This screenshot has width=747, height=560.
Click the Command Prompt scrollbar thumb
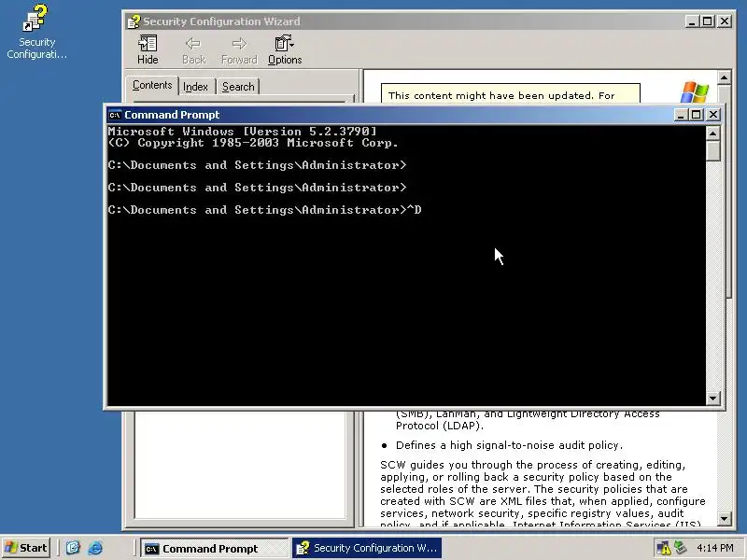[x=712, y=151]
